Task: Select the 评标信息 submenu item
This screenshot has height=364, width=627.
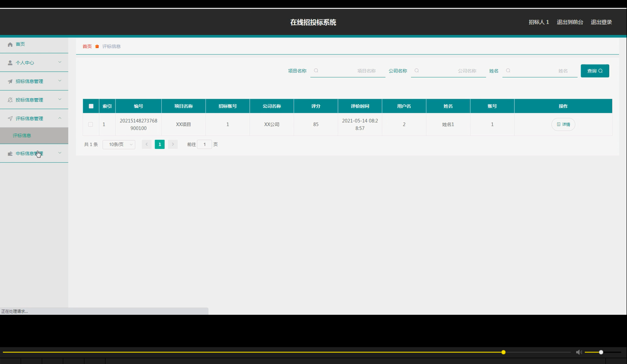Action: coord(34,136)
